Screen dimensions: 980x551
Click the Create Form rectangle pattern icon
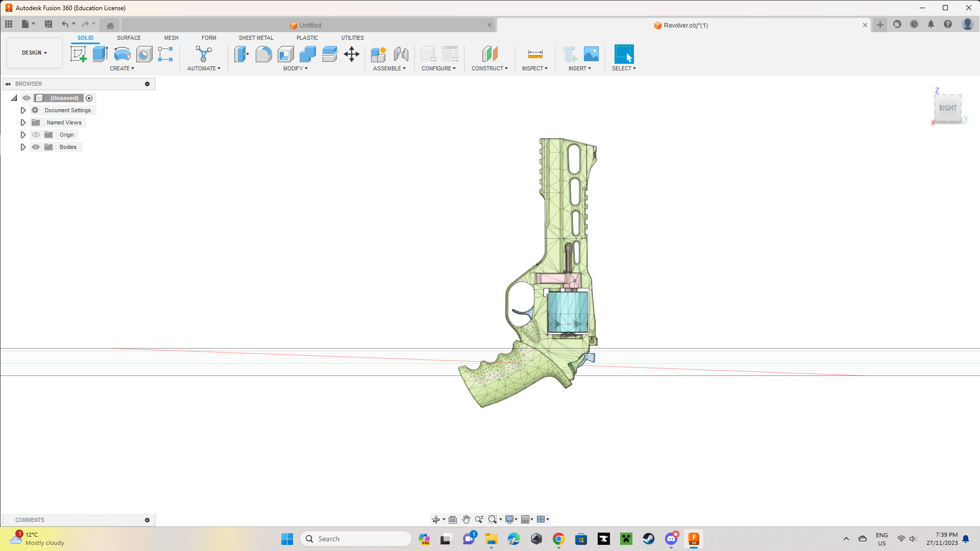coord(165,54)
